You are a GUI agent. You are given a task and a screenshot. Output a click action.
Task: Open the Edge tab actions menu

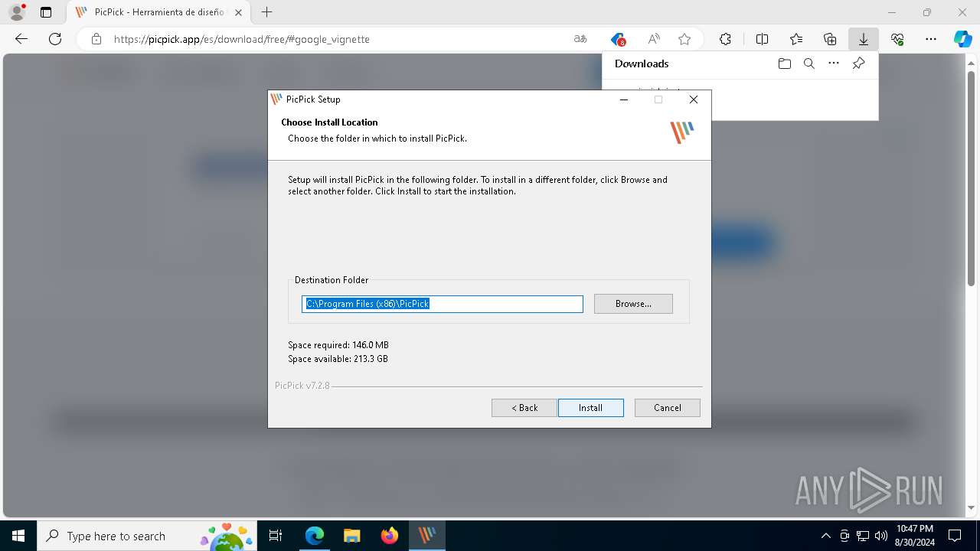pyautogui.click(x=46, y=12)
